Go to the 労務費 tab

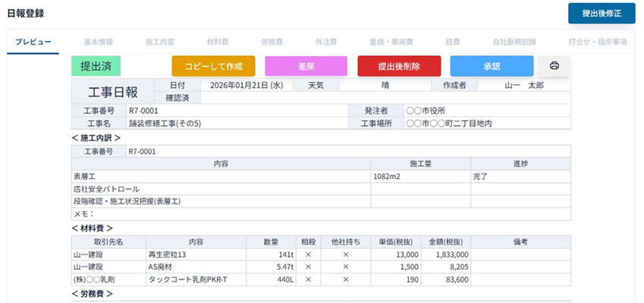point(272,42)
